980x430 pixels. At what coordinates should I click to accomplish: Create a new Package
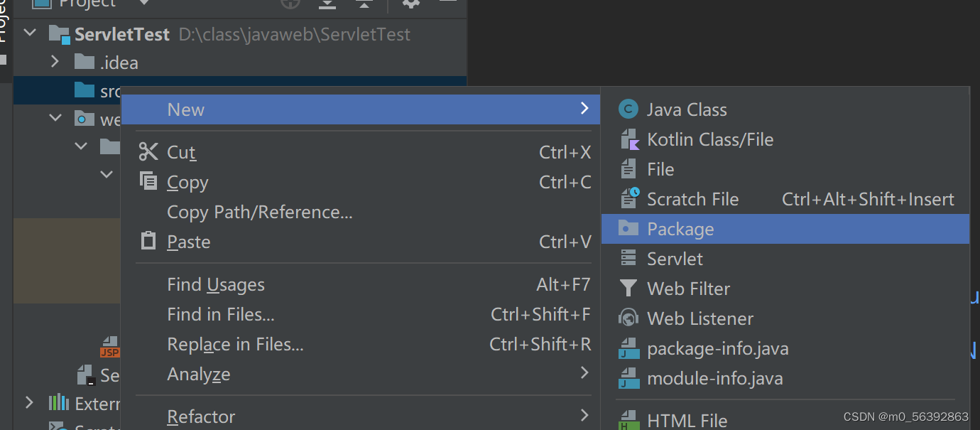pos(785,229)
